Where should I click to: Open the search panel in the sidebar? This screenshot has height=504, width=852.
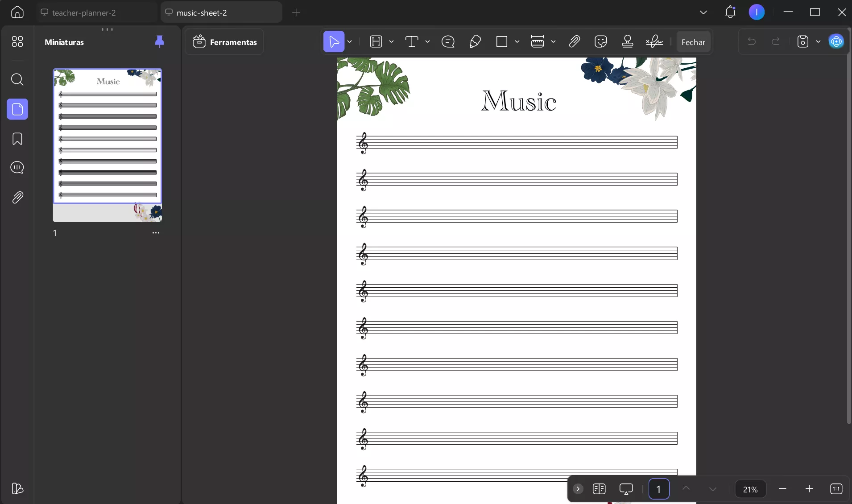coord(17,79)
